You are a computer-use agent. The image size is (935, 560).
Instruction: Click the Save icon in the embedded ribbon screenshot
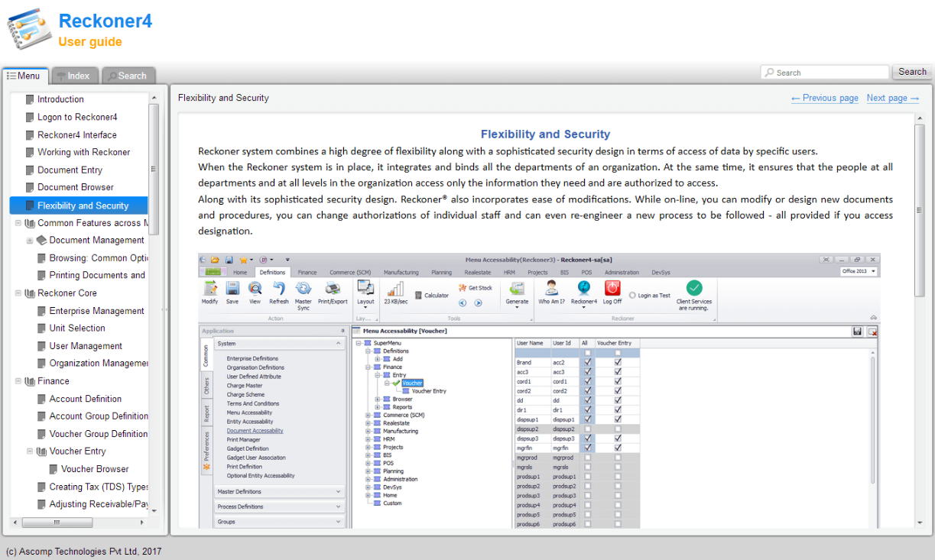pos(232,288)
